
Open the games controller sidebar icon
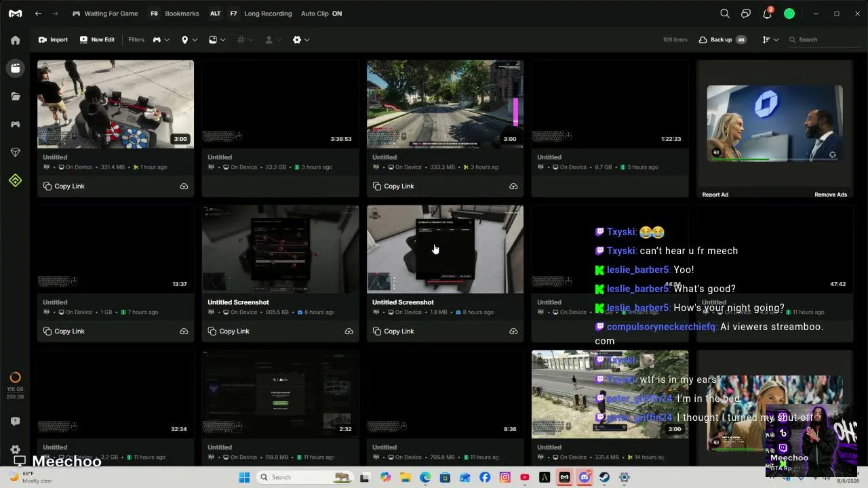tap(15, 124)
